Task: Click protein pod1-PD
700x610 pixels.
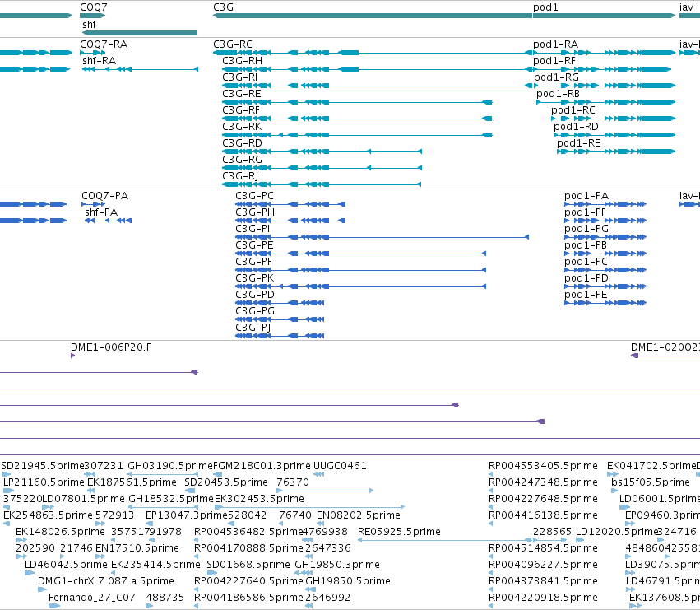Action: tap(586, 278)
